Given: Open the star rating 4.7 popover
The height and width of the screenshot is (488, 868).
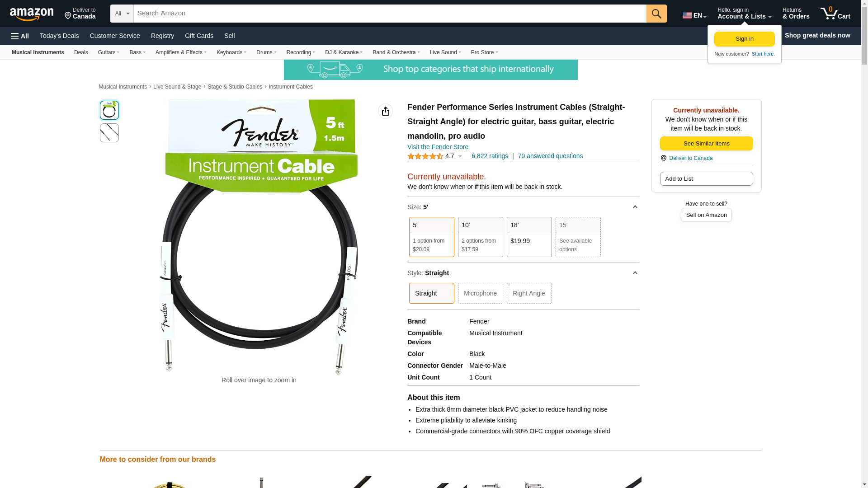Looking at the screenshot, I should [x=434, y=156].
